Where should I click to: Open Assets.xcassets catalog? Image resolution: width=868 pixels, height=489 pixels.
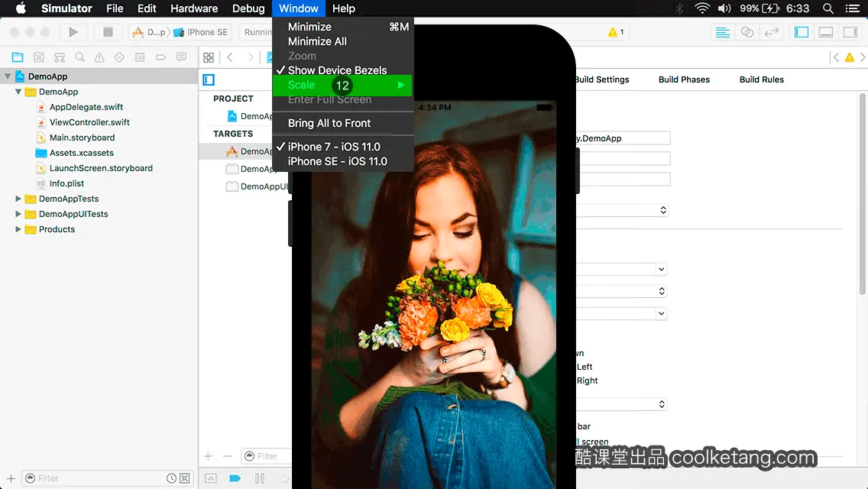81,153
